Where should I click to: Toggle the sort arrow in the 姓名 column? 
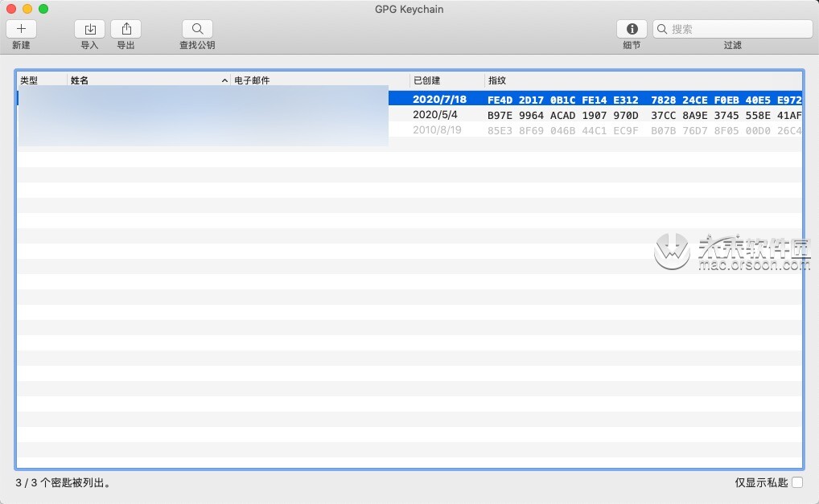(224, 80)
